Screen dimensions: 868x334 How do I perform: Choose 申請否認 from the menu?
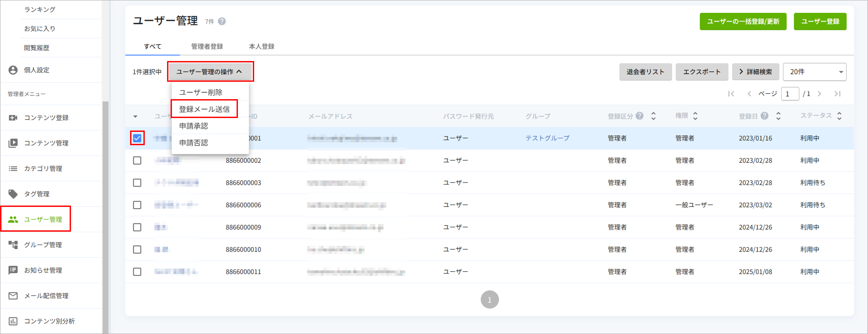pos(210,143)
